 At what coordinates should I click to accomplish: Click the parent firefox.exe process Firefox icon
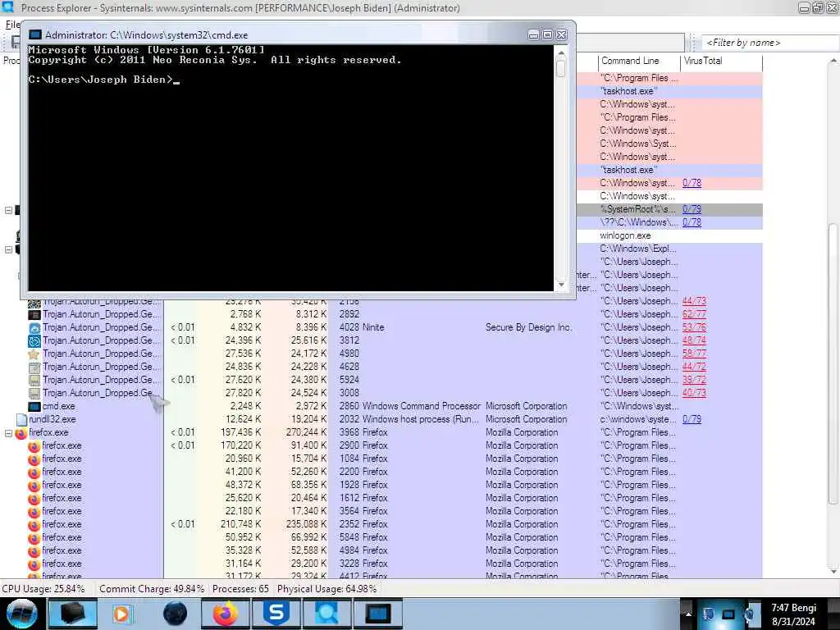21,433
